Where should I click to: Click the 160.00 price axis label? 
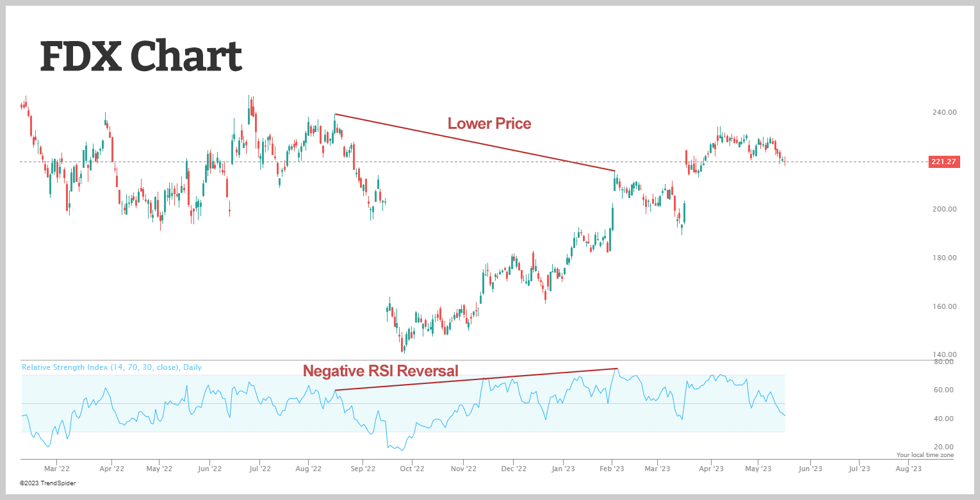tap(943, 306)
